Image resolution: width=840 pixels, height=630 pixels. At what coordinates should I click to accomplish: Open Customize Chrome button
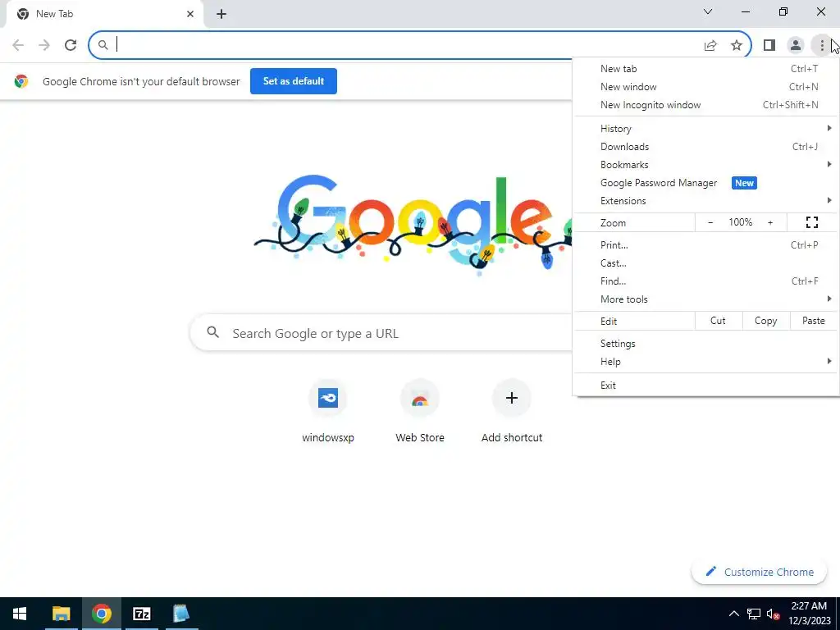click(759, 572)
